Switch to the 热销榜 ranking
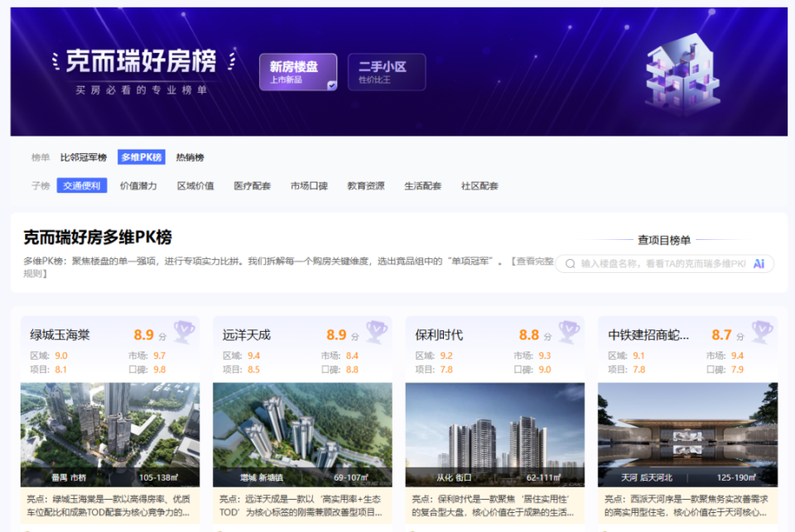This screenshot has height=532, width=795. (190, 157)
